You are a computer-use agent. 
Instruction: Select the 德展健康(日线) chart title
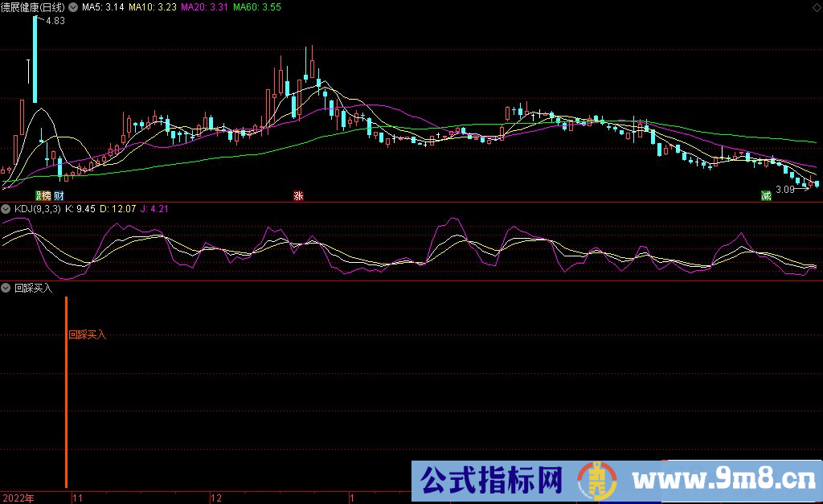(x=32, y=7)
